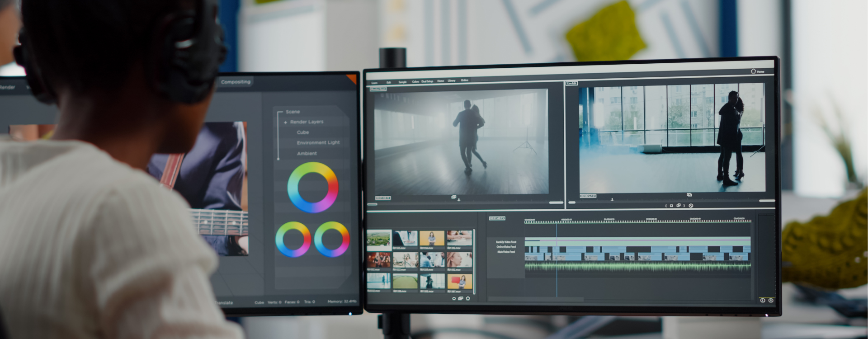The image size is (868, 339).
Task: Expand the Render Layers tree item
Action: pos(285,122)
